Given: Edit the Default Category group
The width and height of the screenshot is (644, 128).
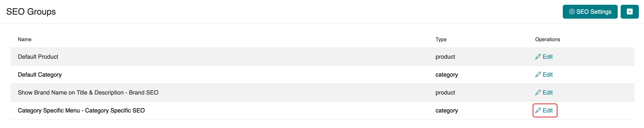Looking at the screenshot, I should click(547, 75).
